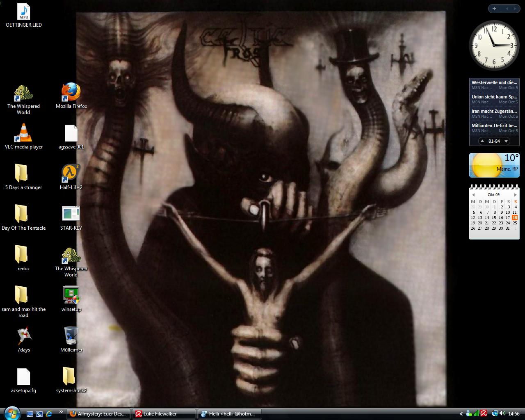Click the volume speaker tray icon
Image resolution: width=525 pixels, height=420 pixels.
[x=502, y=414]
